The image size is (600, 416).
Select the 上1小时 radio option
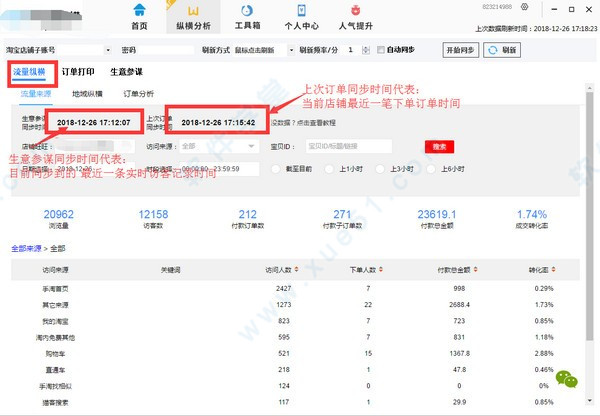[329, 169]
